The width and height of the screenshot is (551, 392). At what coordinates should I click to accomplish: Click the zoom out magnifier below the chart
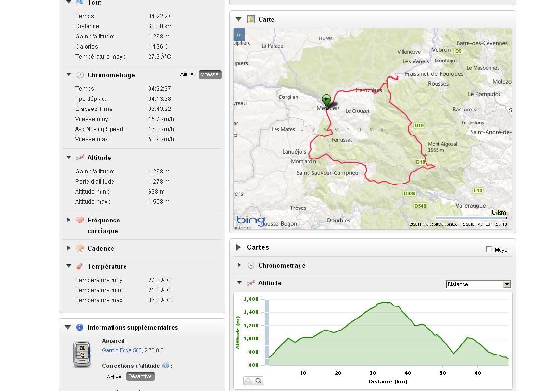coord(258,381)
